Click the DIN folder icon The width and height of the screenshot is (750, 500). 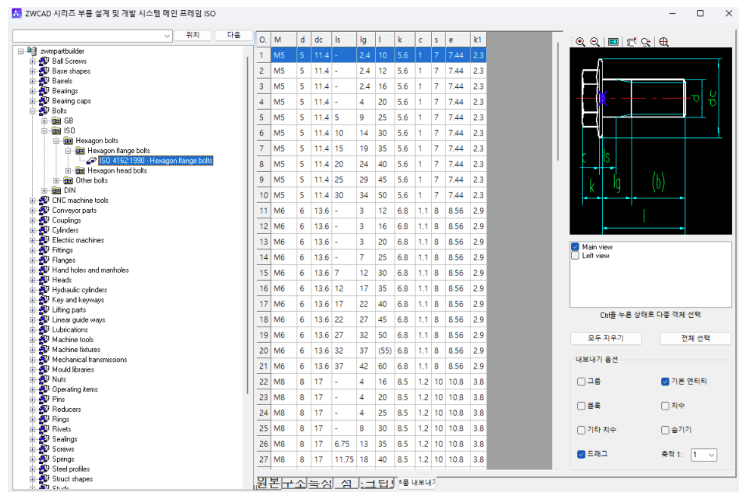pyautogui.click(x=56, y=190)
